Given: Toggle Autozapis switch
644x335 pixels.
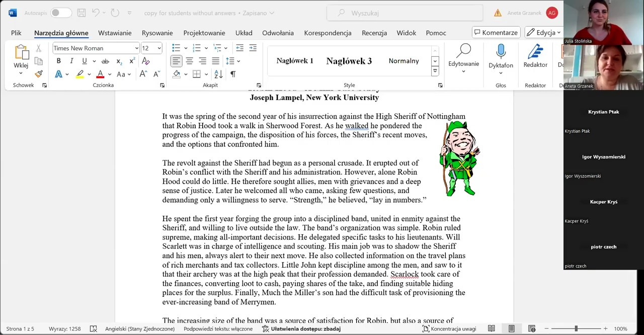Looking at the screenshot, I should click(x=61, y=13).
